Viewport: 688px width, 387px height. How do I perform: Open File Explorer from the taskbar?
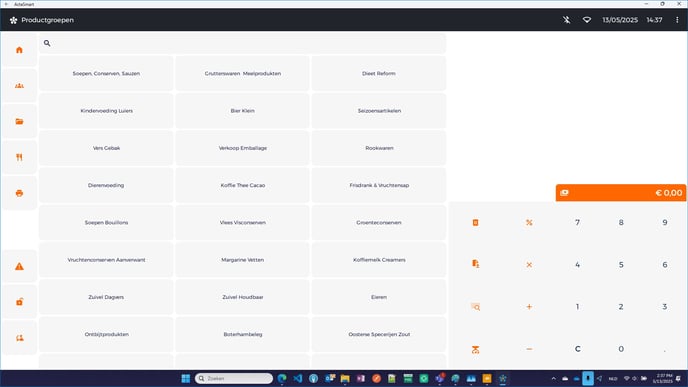click(x=345, y=378)
